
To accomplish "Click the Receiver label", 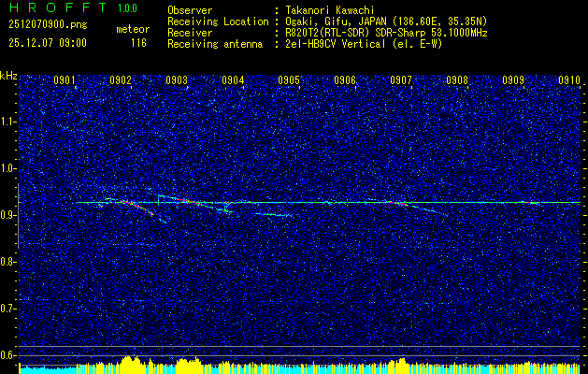I will (x=190, y=33).
